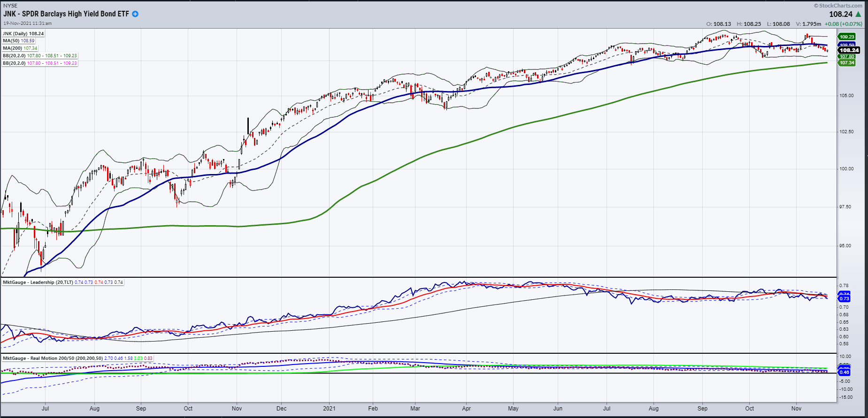
Task: Click the chart title JNK - SPDR Barclays High Yield Bond ETF
Action: (x=66, y=14)
